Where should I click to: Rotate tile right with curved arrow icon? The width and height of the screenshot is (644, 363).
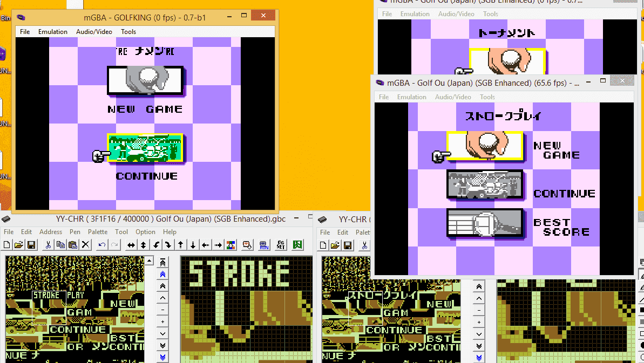coord(168,245)
